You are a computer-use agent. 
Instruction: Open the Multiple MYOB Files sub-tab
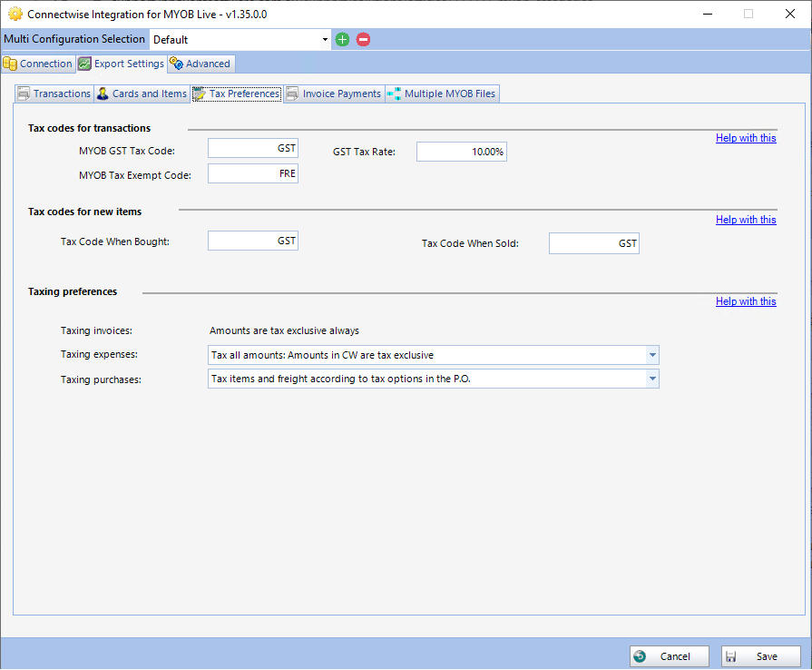(x=443, y=94)
